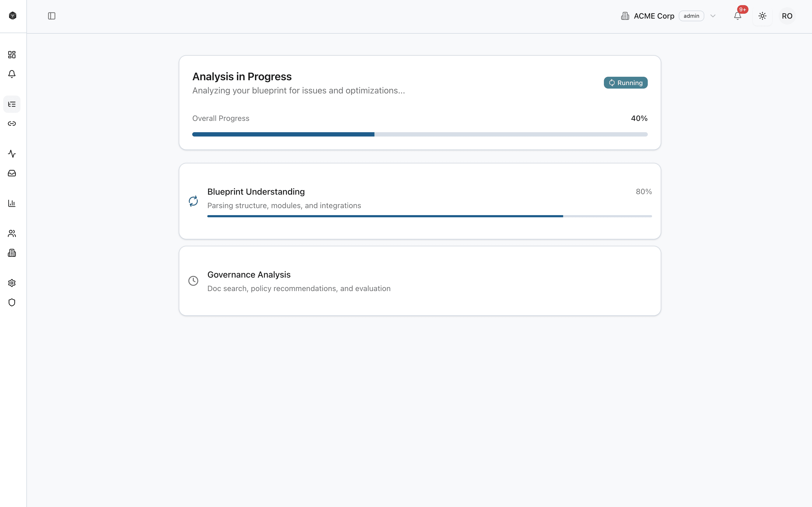Select the documents icon in the sidebar
The width and height of the screenshot is (812, 507).
[x=12, y=253]
